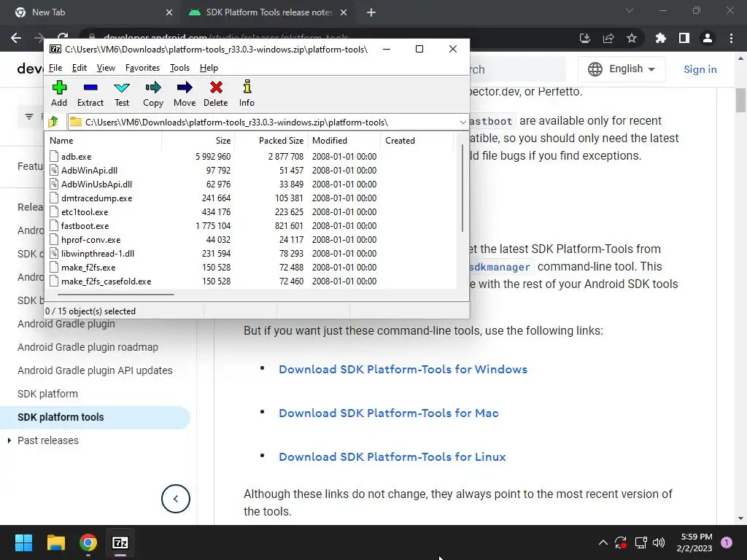This screenshot has height=560, width=747.
Task: Collapse the site sidebar with the round arrow
Action: click(x=176, y=499)
